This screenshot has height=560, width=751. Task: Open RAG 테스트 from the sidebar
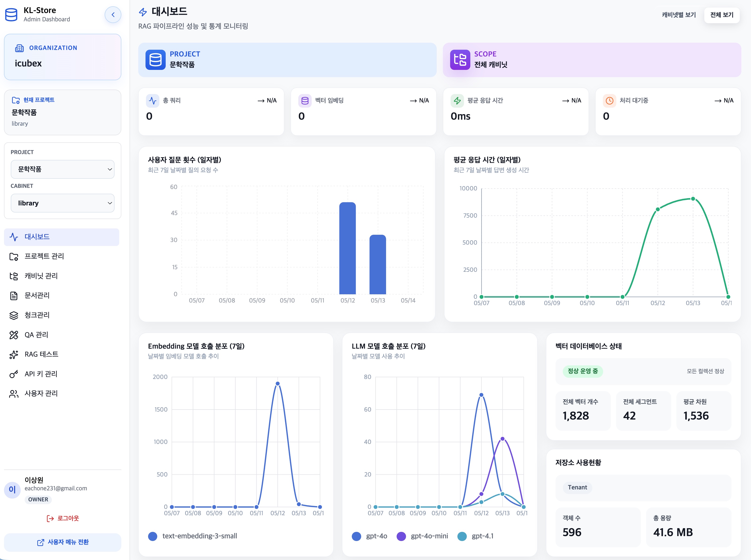click(61, 355)
